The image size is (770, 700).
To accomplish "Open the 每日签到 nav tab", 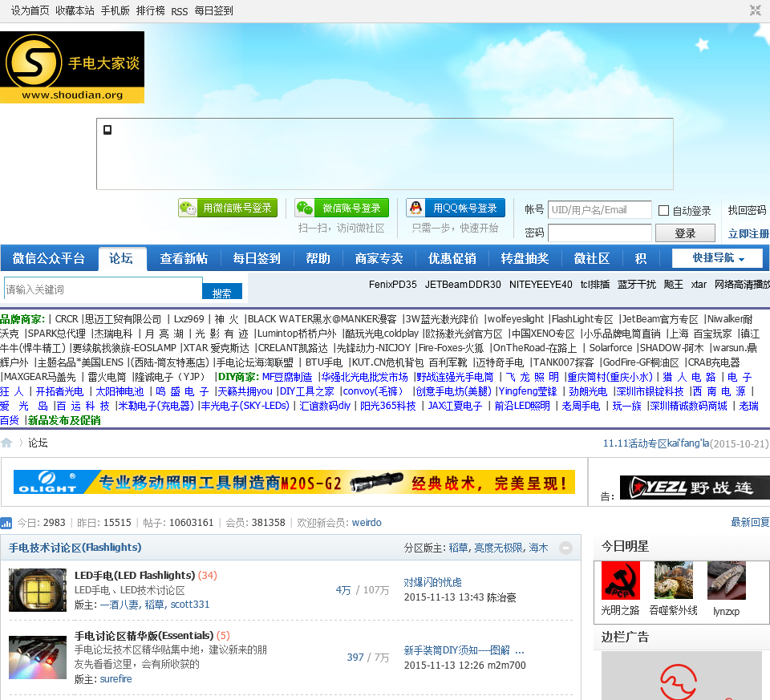I will pyautogui.click(x=257, y=258).
